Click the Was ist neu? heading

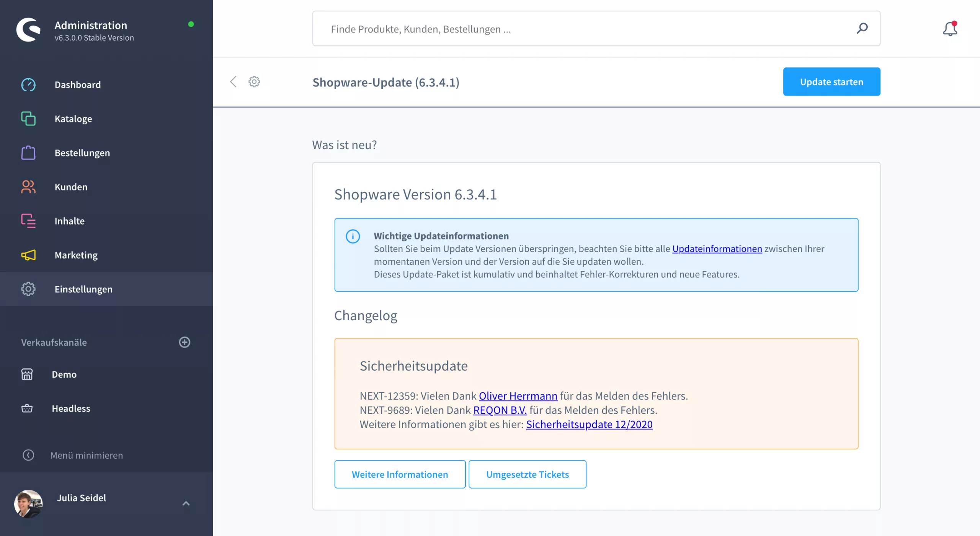point(345,145)
